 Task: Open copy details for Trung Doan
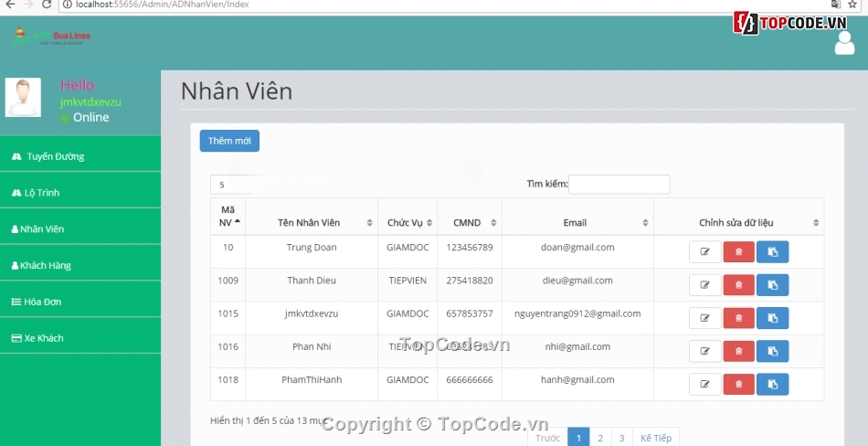click(772, 251)
